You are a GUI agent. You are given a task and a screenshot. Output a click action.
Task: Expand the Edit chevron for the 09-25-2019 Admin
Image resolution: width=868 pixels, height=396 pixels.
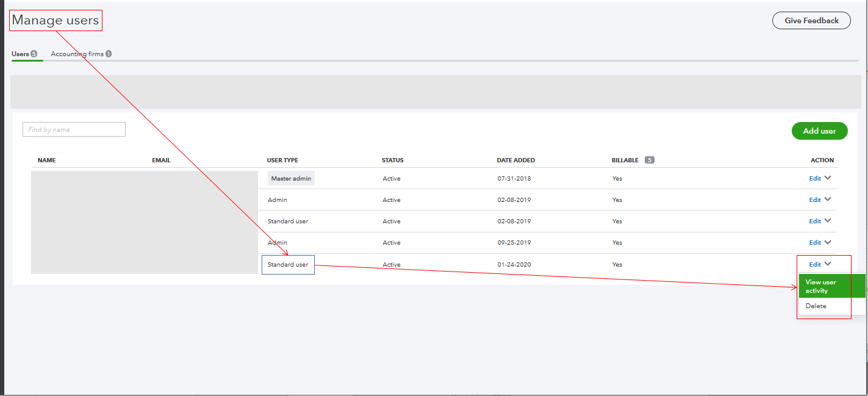point(827,242)
